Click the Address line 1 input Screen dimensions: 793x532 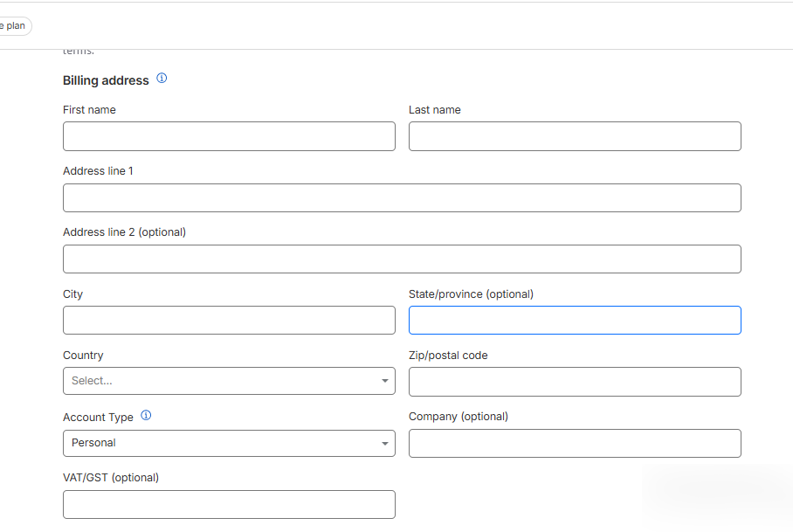402,197
